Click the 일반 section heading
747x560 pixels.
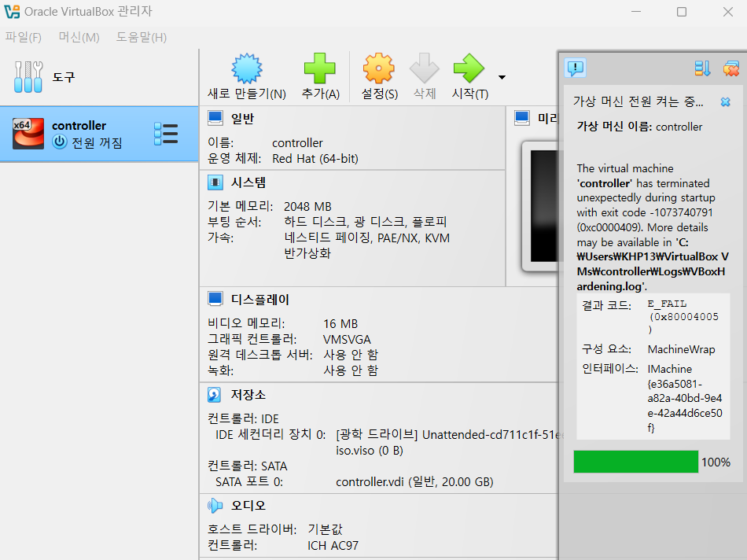(242, 118)
